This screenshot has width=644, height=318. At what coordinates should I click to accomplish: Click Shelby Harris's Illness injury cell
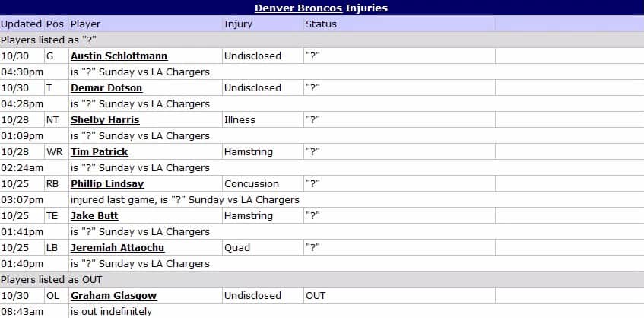coord(240,119)
